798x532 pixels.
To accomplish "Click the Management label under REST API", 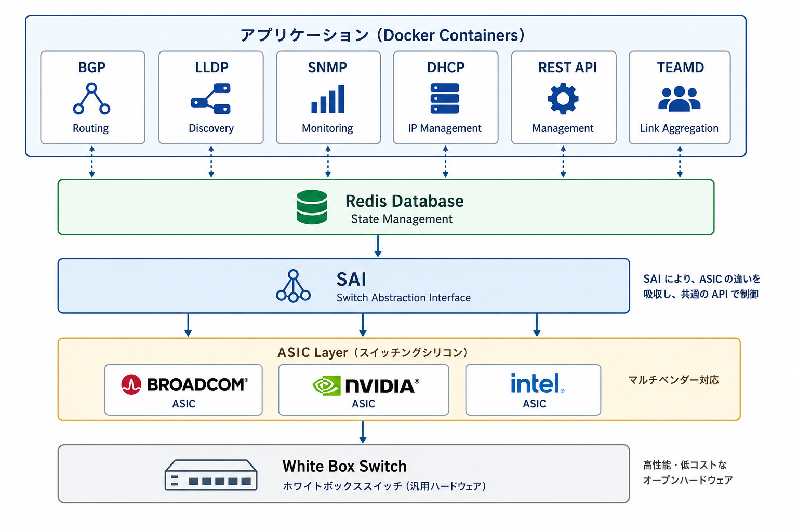I will 563,128.
